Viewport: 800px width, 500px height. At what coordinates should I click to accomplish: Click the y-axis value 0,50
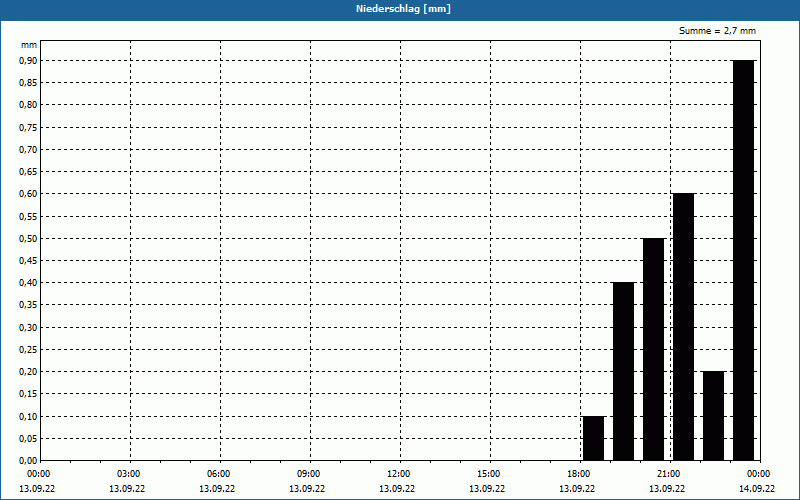[x=28, y=238]
